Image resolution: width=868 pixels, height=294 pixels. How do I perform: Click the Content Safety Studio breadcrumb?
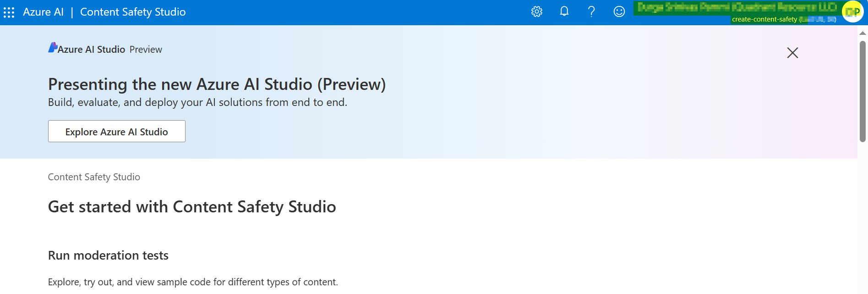[x=94, y=177]
